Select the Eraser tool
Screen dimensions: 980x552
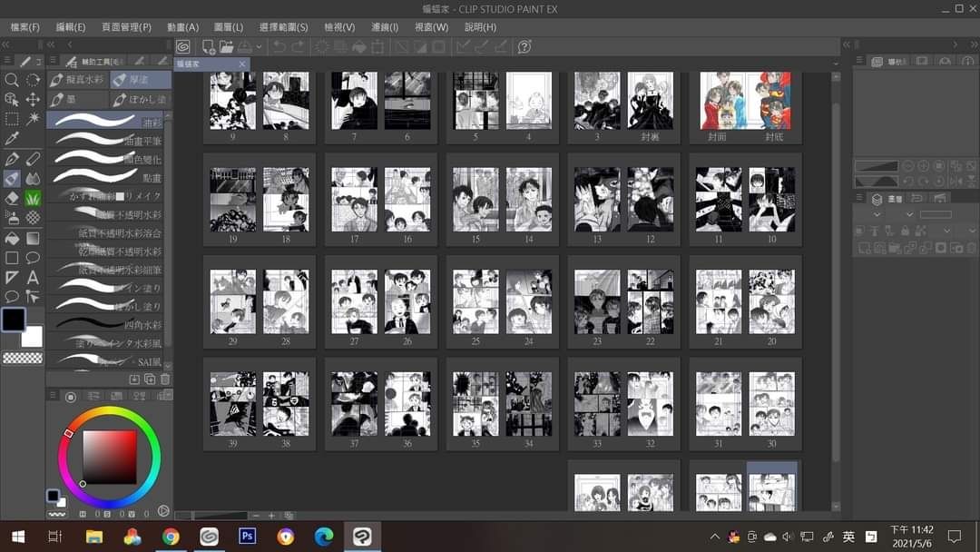[11, 198]
